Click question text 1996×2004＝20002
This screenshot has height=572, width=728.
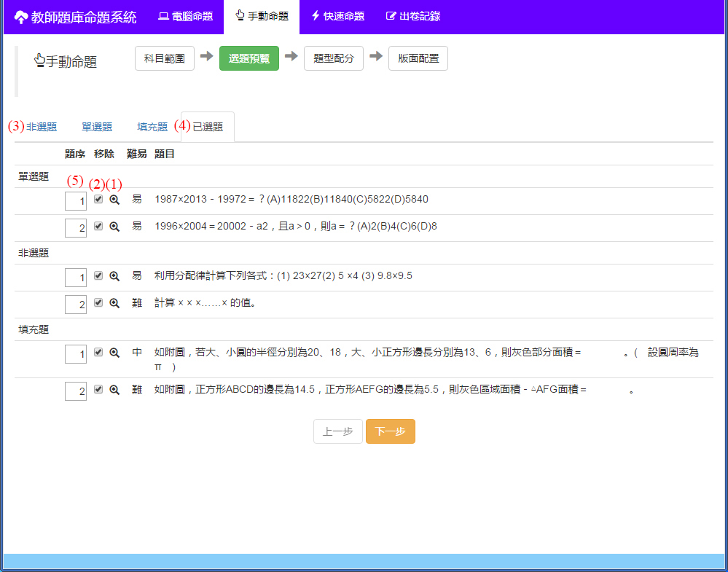(x=295, y=227)
